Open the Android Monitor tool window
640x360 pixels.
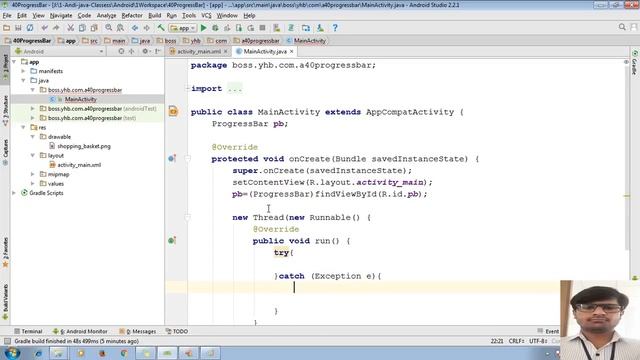click(x=80, y=331)
